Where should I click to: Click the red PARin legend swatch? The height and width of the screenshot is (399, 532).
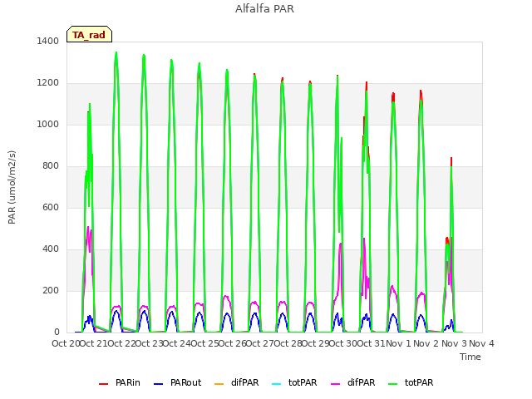103,384
